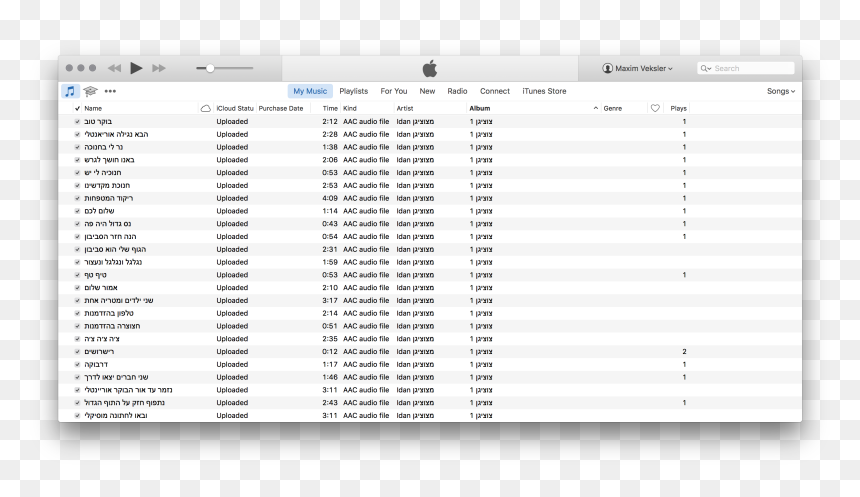The height and width of the screenshot is (497, 860).
Task: Uncheck the song with time 1:38
Action: pos(77,147)
